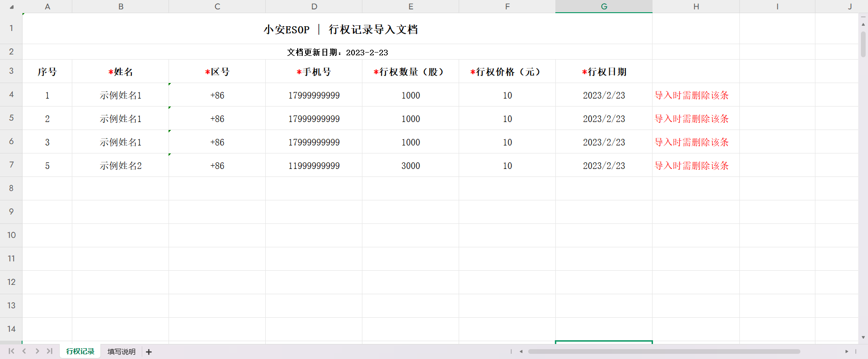Select column C header
This screenshot has width=868, height=359.
tap(217, 7)
